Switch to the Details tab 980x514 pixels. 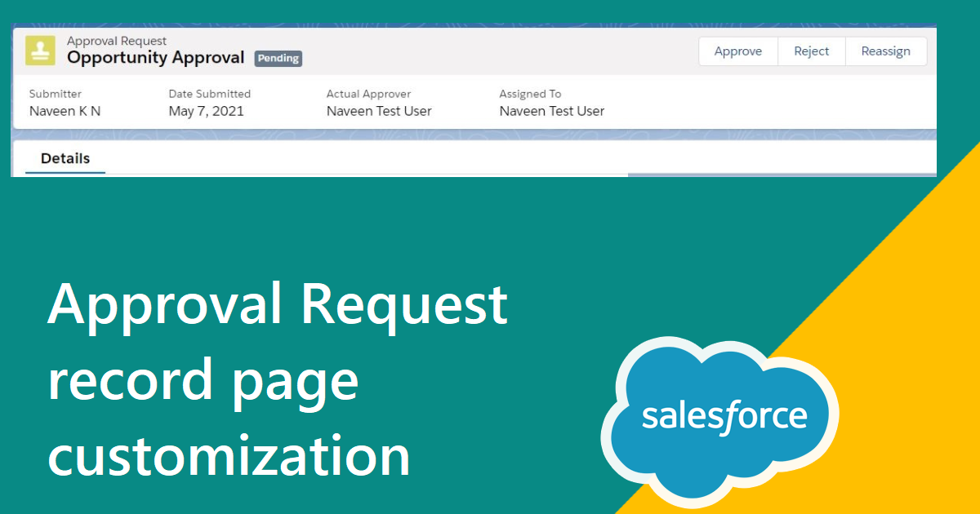coord(64,158)
